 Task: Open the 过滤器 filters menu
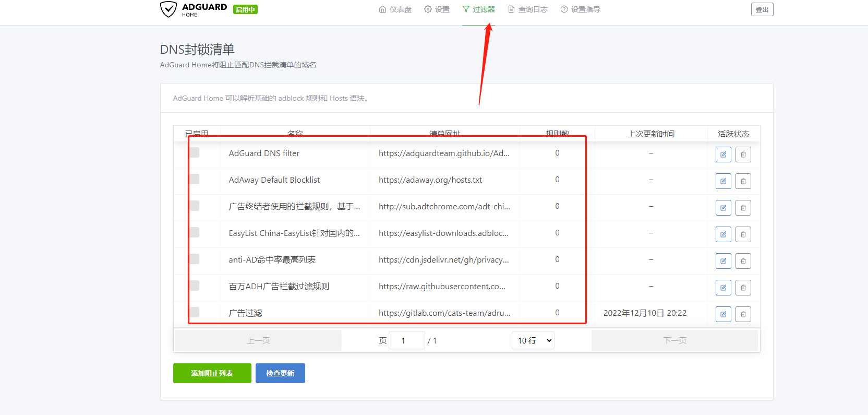(x=478, y=9)
